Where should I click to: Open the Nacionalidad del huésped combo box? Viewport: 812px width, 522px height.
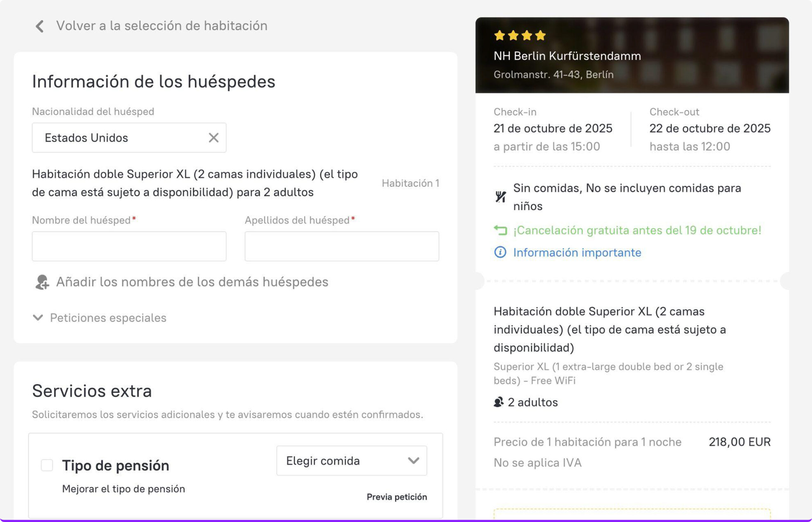tap(122, 138)
